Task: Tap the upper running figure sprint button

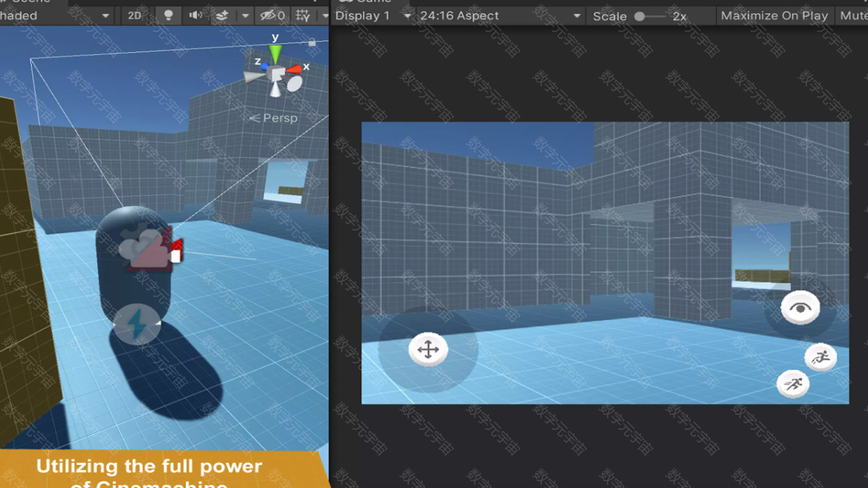Action: coord(821,357)
